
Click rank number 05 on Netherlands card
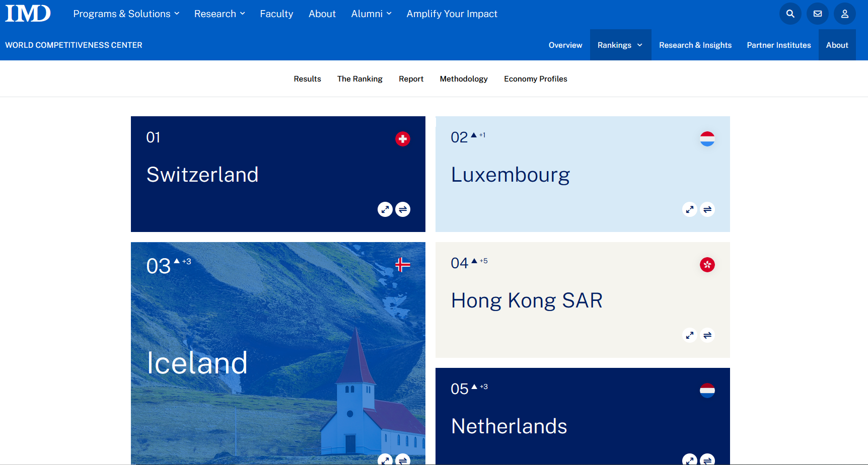460,389
